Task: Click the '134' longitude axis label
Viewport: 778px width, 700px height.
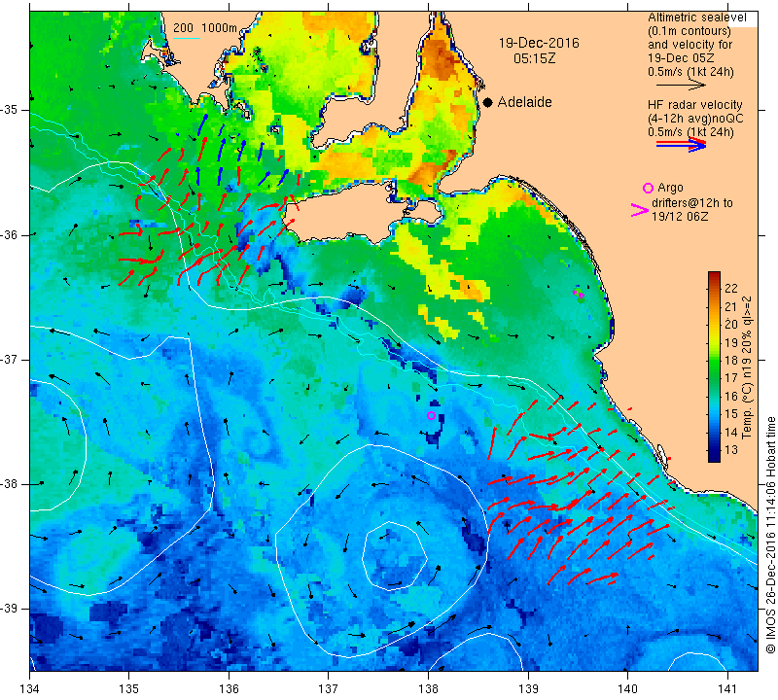Action: point(30,688)
